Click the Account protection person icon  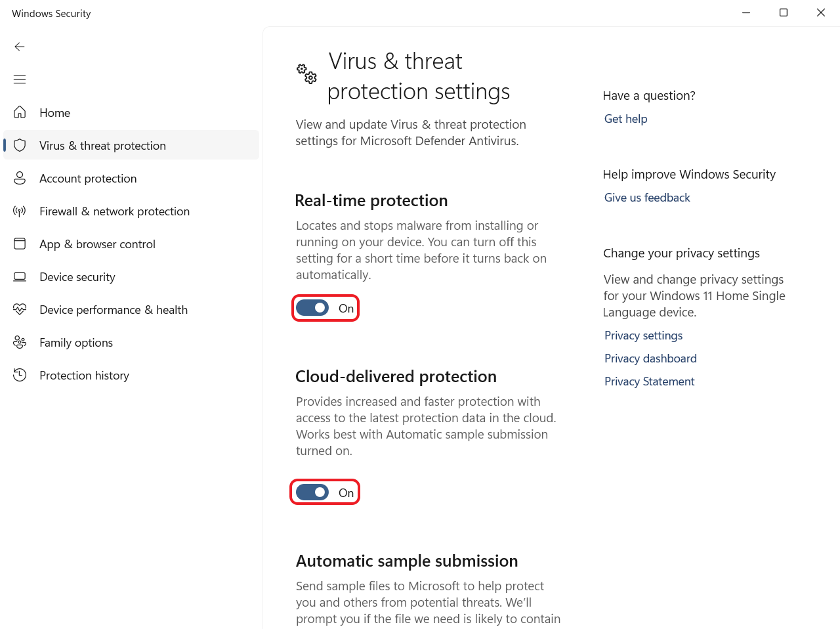(20, 178)
